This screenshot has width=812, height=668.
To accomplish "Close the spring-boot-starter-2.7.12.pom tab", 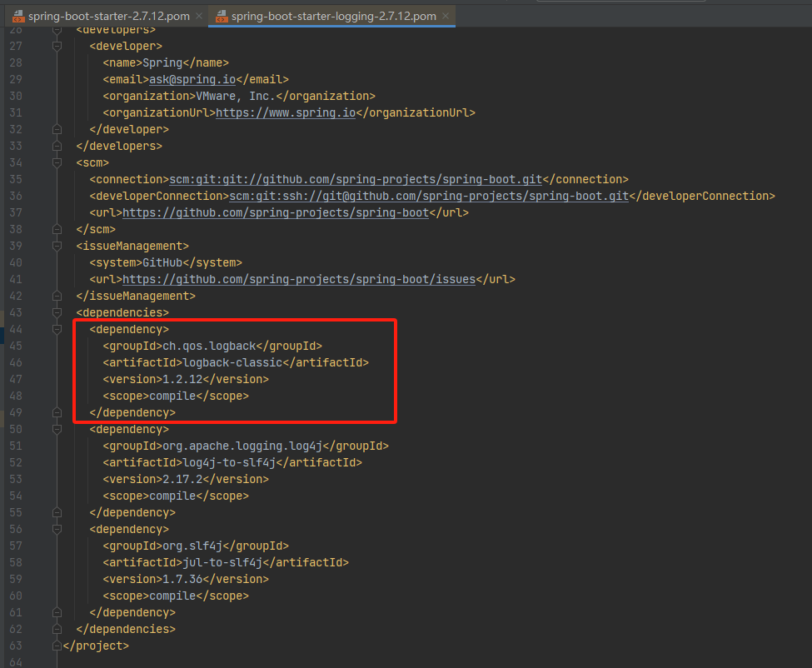I will (x=199, y=16).
